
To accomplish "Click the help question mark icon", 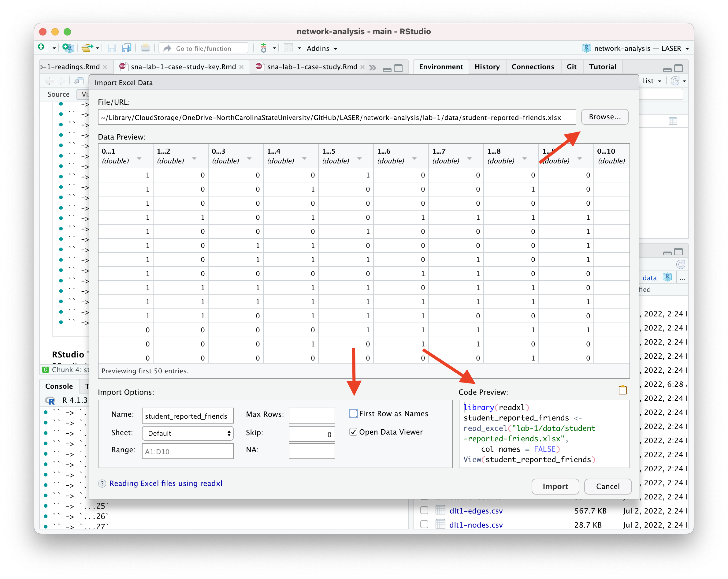I will pos(102,484).
